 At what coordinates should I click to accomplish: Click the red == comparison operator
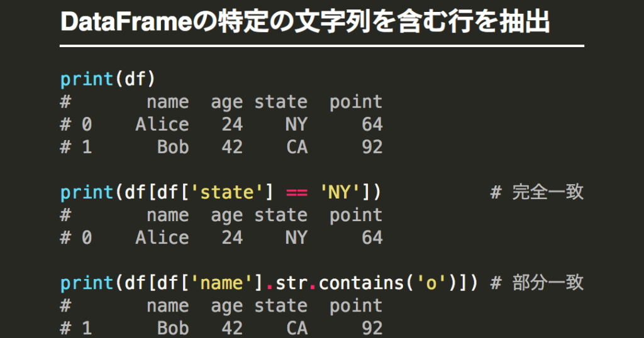(296, 192)
